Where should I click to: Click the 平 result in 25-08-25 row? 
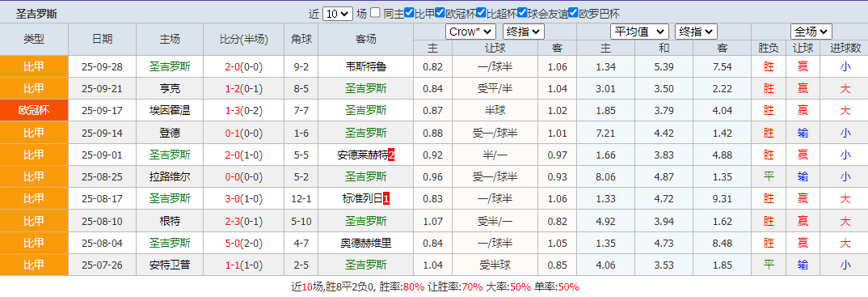(x=769, y=176)
